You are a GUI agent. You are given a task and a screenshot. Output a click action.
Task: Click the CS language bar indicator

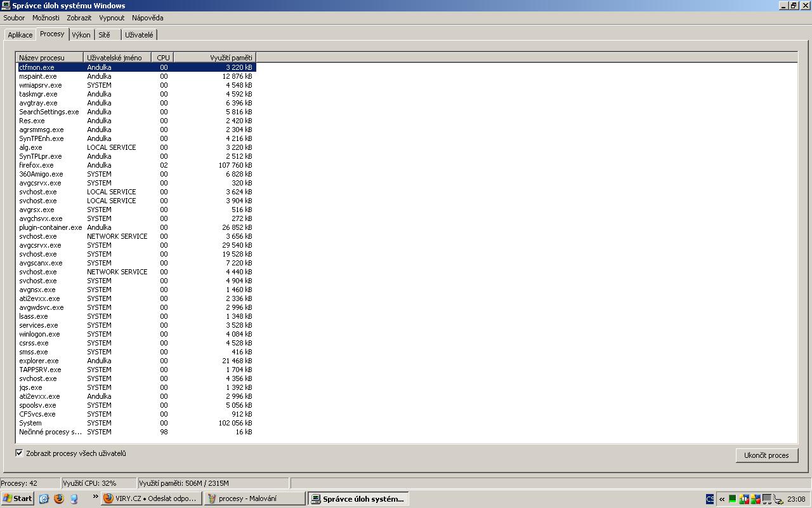click(710, 499)
